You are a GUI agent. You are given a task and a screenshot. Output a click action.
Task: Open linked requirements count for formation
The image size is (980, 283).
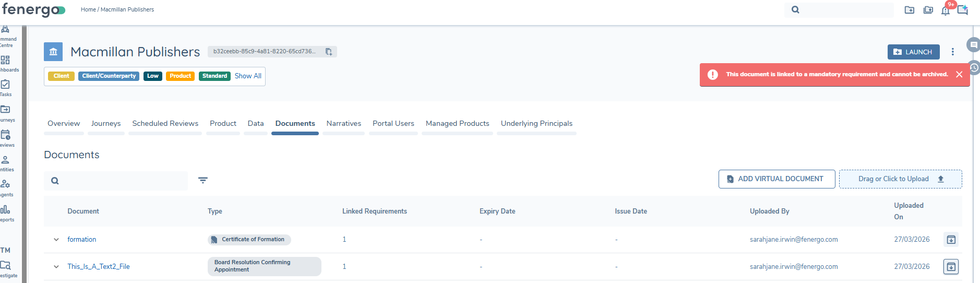click(x=344, y=240)
